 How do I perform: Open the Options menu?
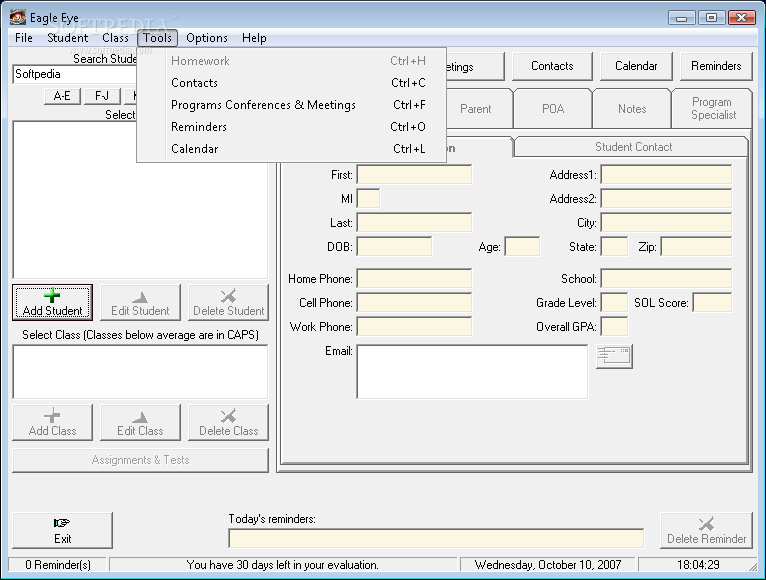click(x=207, y=38)
